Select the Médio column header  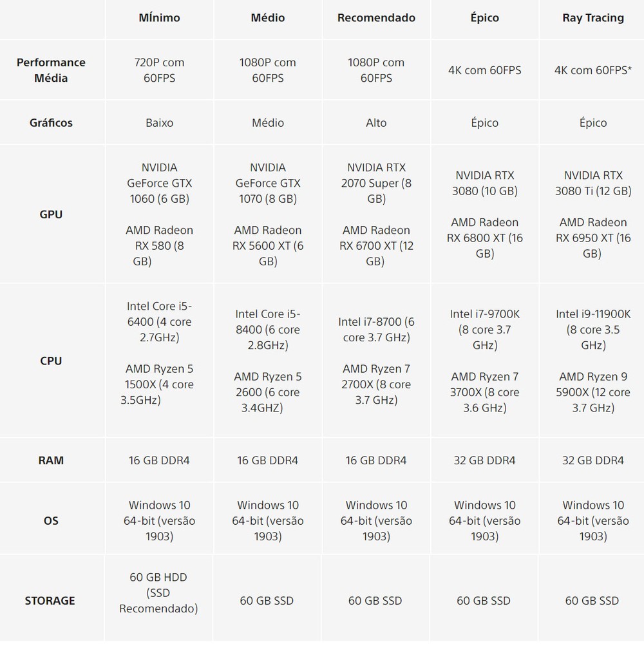pos(268,18)
